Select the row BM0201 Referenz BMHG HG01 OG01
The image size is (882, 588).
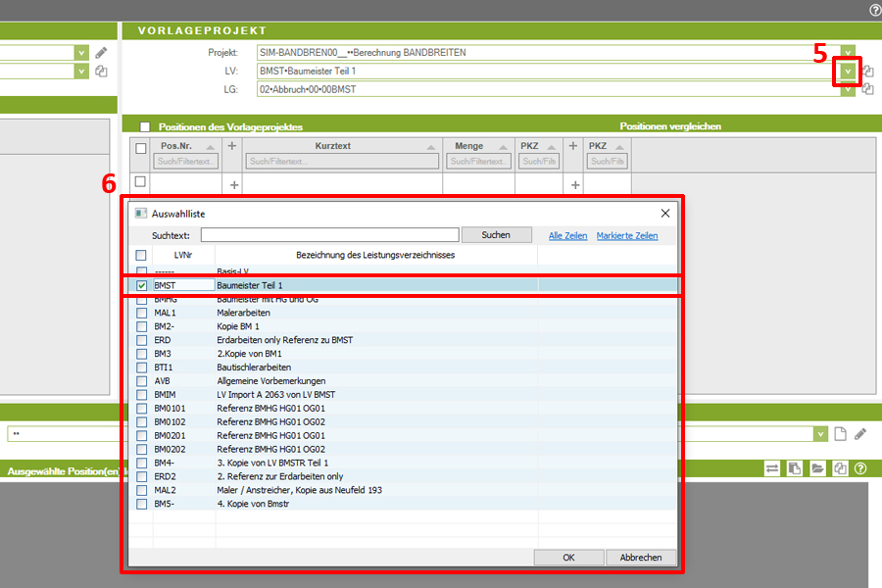click(403, 435)
